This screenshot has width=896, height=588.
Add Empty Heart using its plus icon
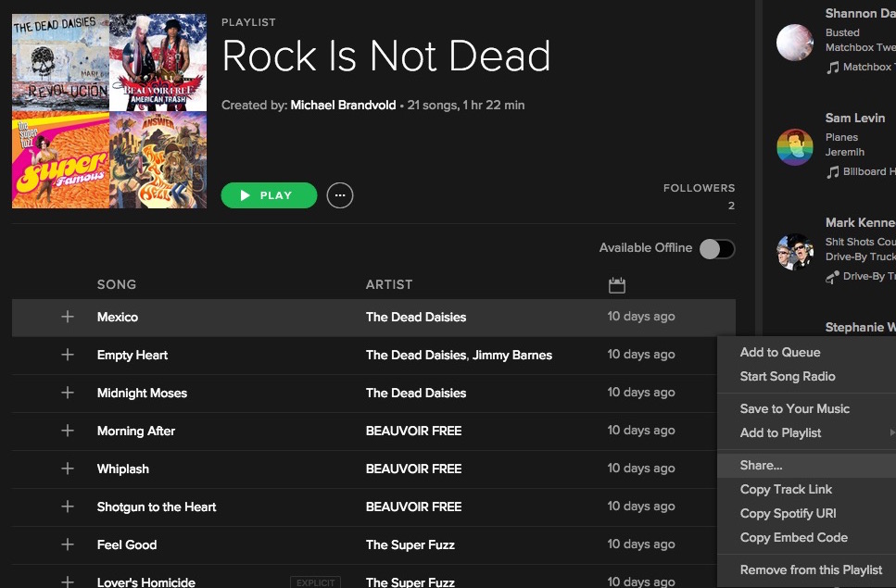pyautogui.click(x=67, y=355)
